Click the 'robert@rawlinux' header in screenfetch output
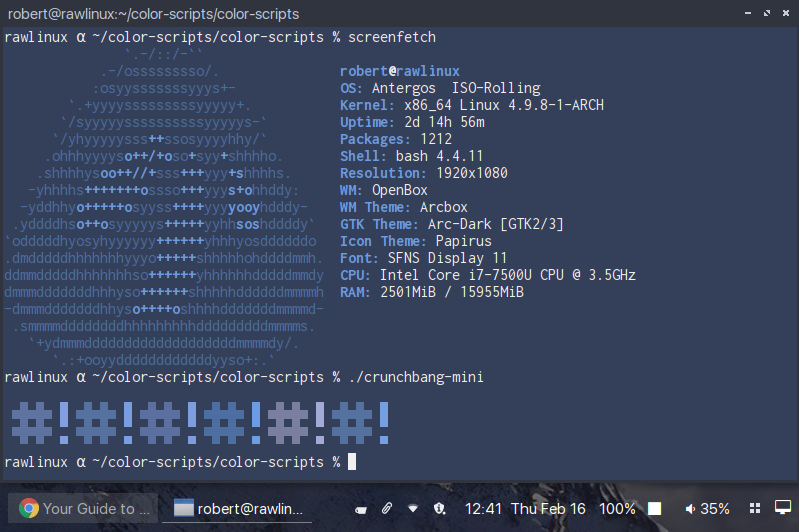Screen dimensions: 799x532 coord(400,71)
